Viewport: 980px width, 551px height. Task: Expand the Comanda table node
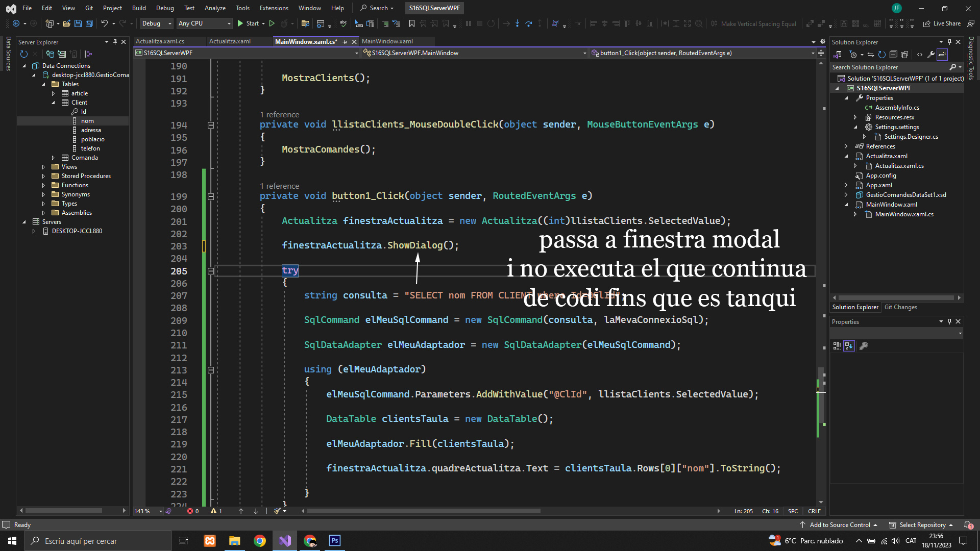tap(53, 158)
